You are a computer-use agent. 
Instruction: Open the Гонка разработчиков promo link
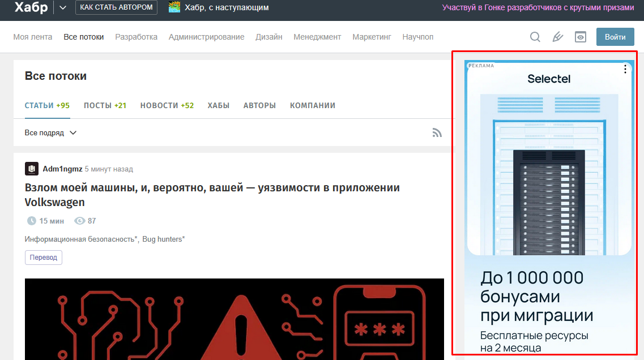coord(538,7)
